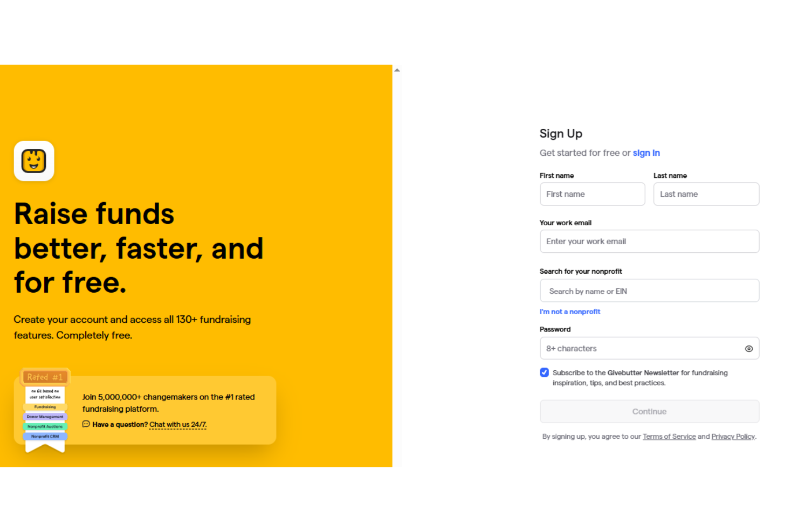Screen dimensions: 798x532
Task: Toggle password visibility eye icon
Action: [748, 349]
